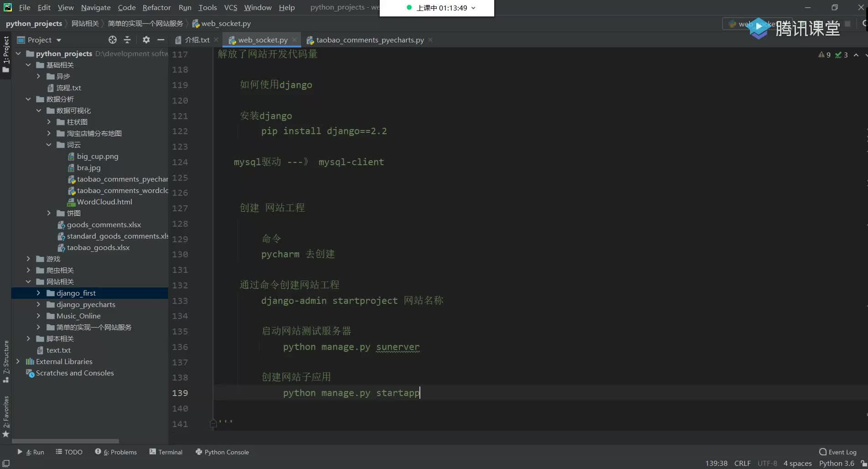Expand the 饼图 folder
The image size is (868, 469).
pos(49,213)
